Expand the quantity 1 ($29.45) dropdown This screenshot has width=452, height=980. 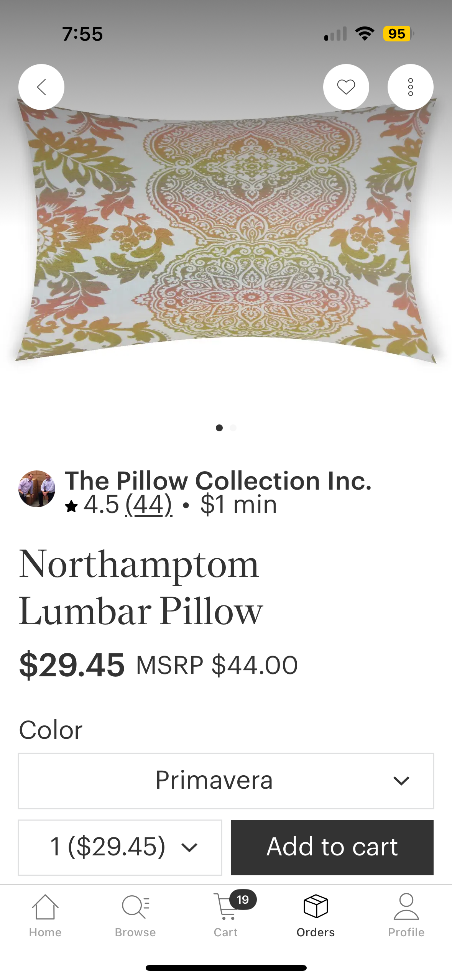[120, 847]
